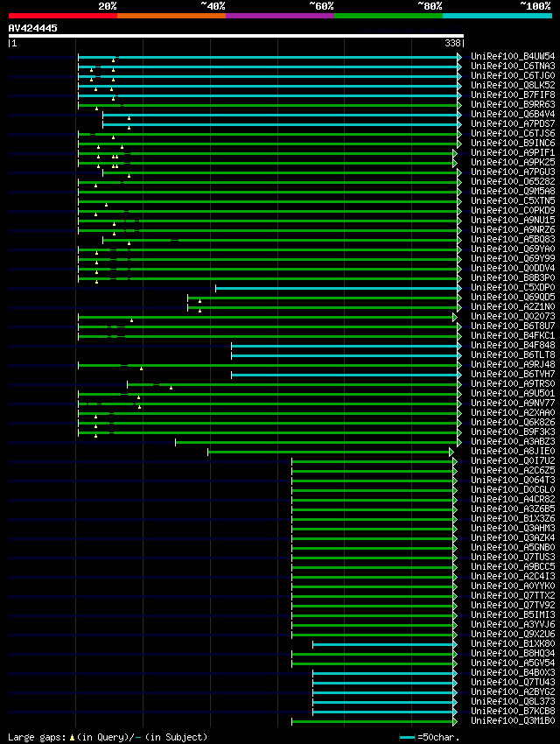
Task: View hit UniRef100_A4CR82
Action: pos(513,499)
